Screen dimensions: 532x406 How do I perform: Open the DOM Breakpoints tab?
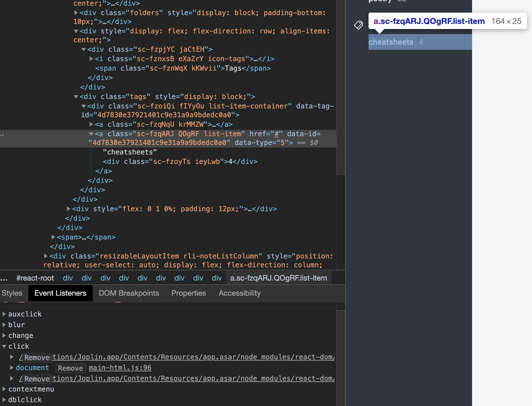coord(129,293)
